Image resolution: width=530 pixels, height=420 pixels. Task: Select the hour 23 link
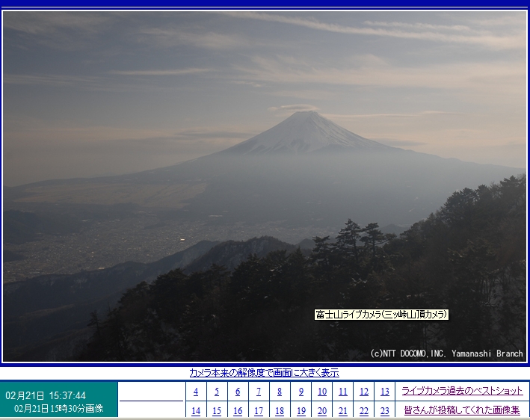click(x=384, y=411)
